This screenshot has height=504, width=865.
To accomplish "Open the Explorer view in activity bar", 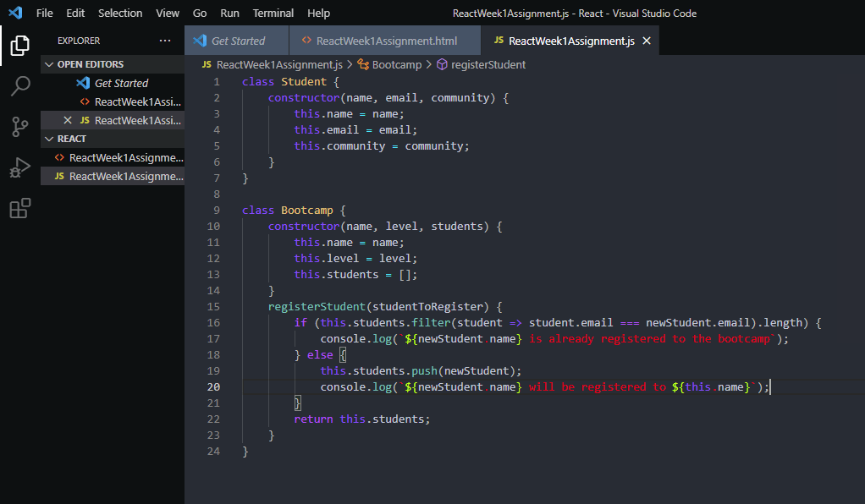I will point(20,46).
